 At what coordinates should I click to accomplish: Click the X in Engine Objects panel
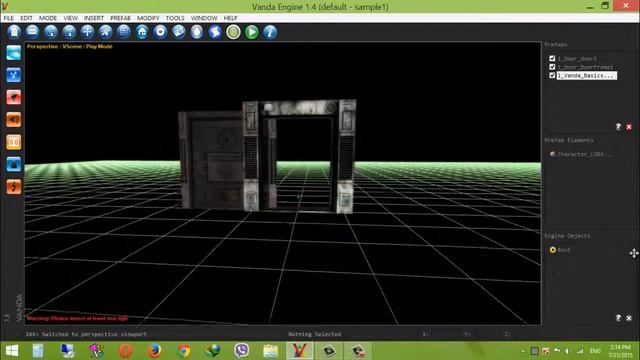point(629,318)
